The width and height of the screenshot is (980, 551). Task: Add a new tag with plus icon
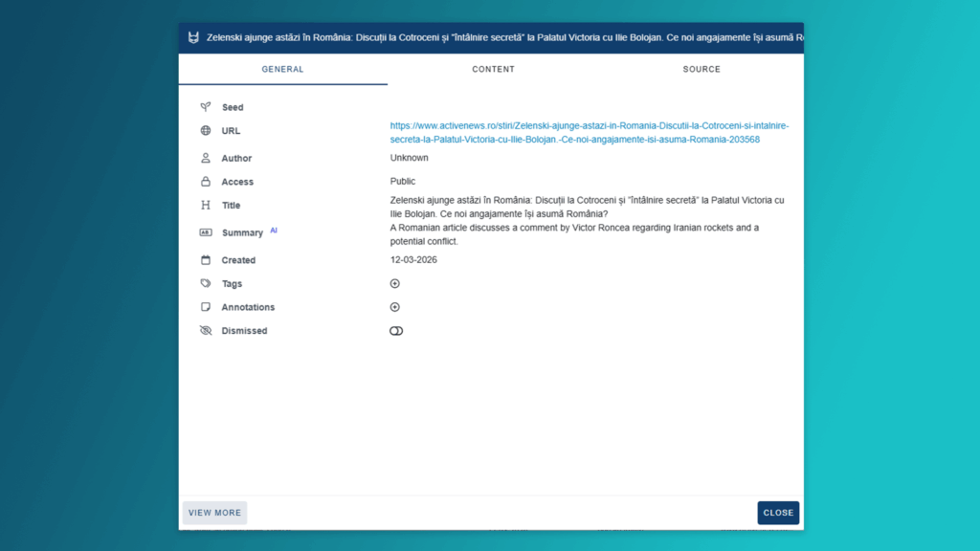coord(395,284)
